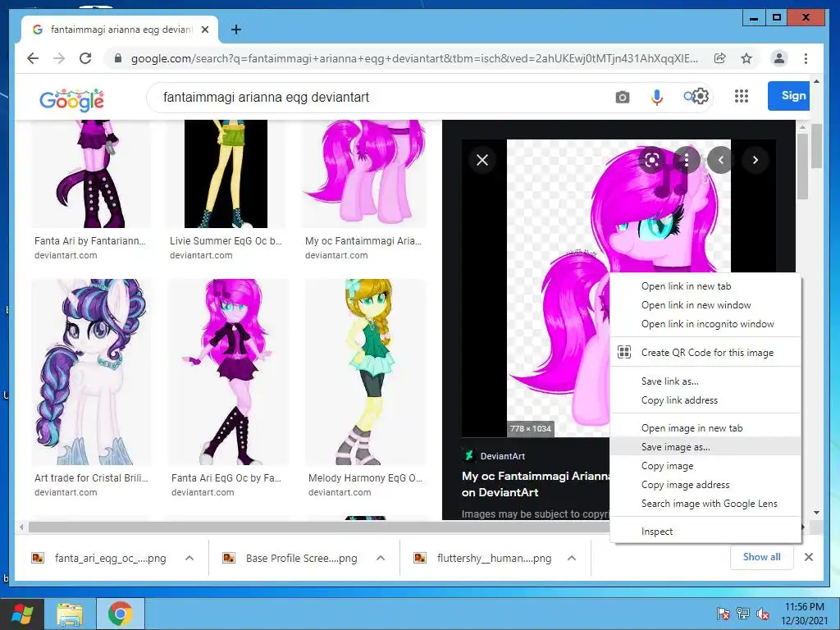Click Show all downloads button

(x=761, y=557)
